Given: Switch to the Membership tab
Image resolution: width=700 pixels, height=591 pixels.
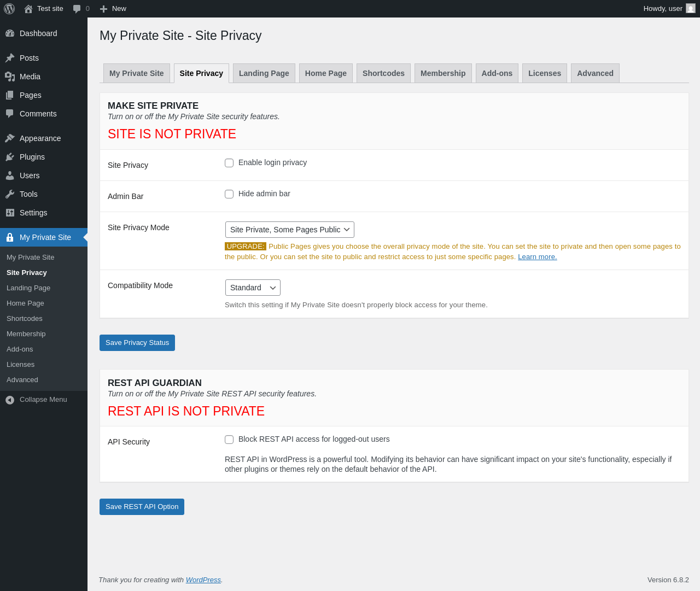Looking at the screenshot, I should pos(443,73).
